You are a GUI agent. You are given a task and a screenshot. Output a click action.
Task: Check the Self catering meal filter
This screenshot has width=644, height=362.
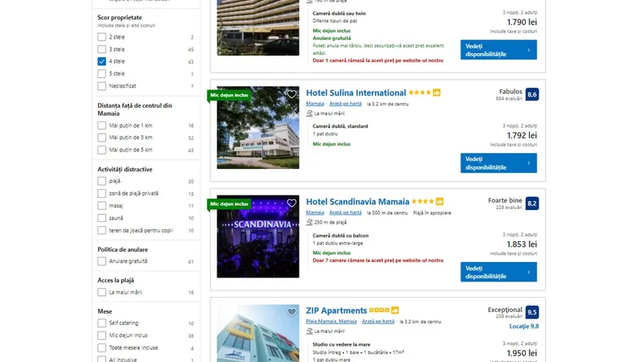click(x=102, y=323)
